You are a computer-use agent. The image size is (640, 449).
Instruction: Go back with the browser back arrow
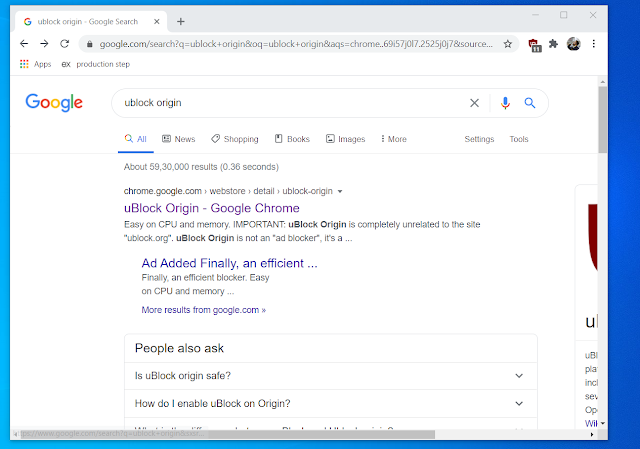coord(24,44)
